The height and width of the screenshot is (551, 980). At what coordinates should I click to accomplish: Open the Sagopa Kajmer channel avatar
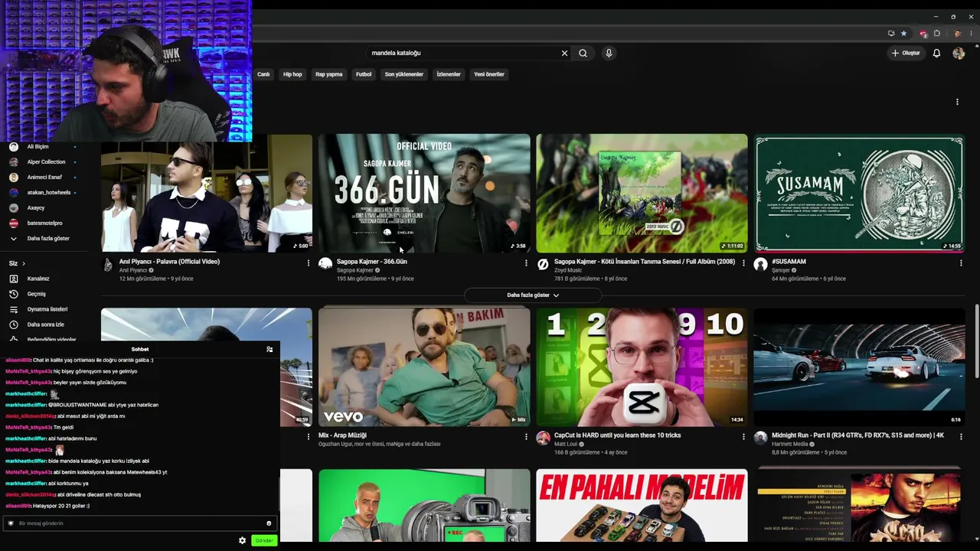(325, 264)
